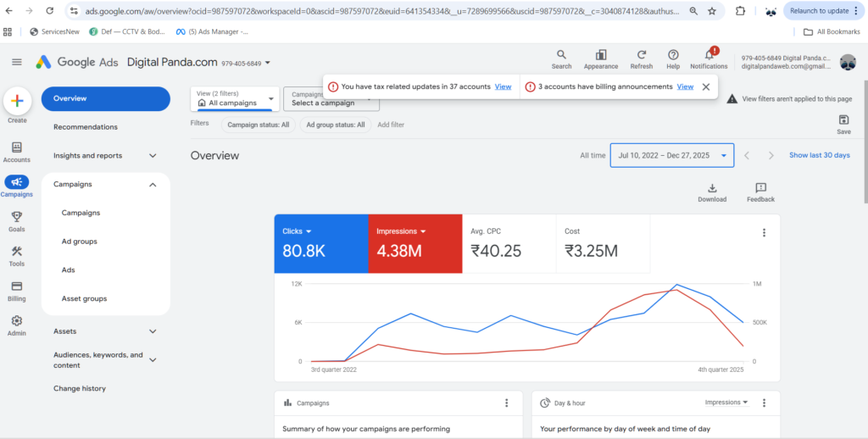868x439 pixels.
Task: Select Ad groups in sidebar
Action: (x=80, y=242)
